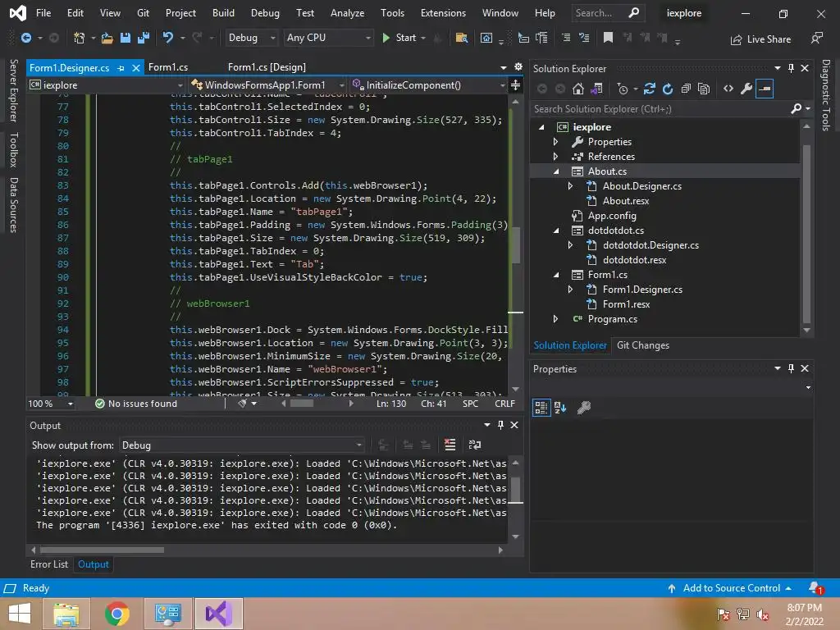The width and height of the screenshot is (840, 630).
Task: Switch to the Form1.cs [Design] tab
Action: click(x=267, y=67)
